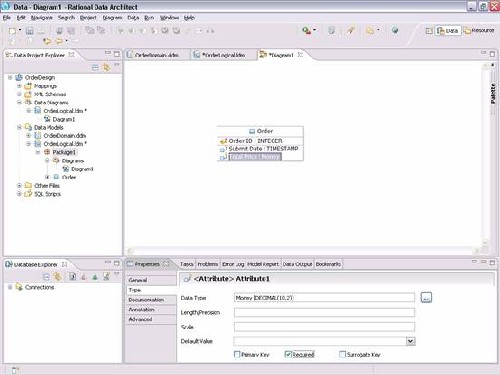Maximize the Properties panel

(492, 263)
